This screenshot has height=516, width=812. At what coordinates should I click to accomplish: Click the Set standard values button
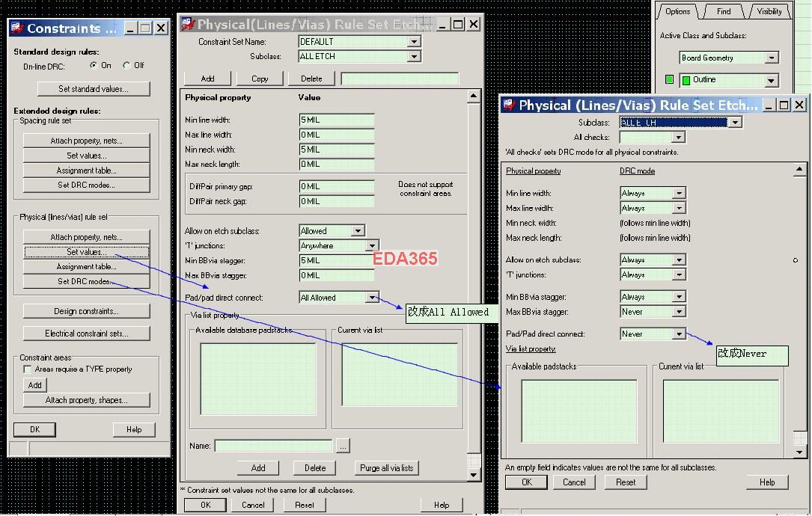(94, 89)
